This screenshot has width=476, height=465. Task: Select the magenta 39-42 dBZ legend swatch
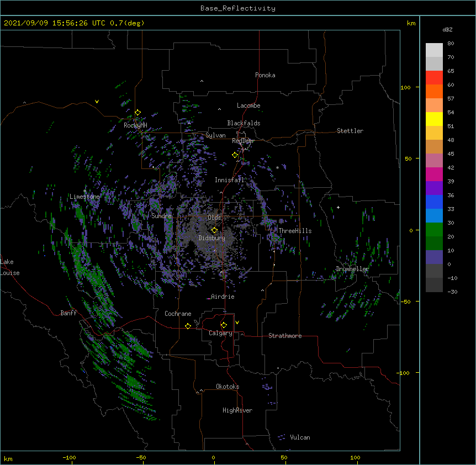(434, 174)
